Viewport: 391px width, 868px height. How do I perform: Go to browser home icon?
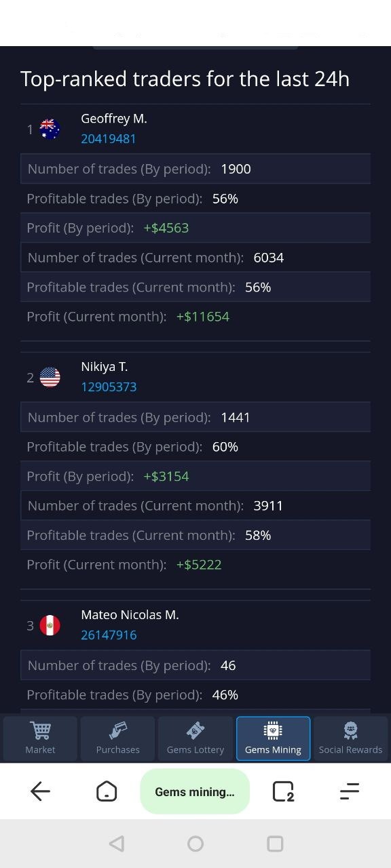(x=107, y=791)
